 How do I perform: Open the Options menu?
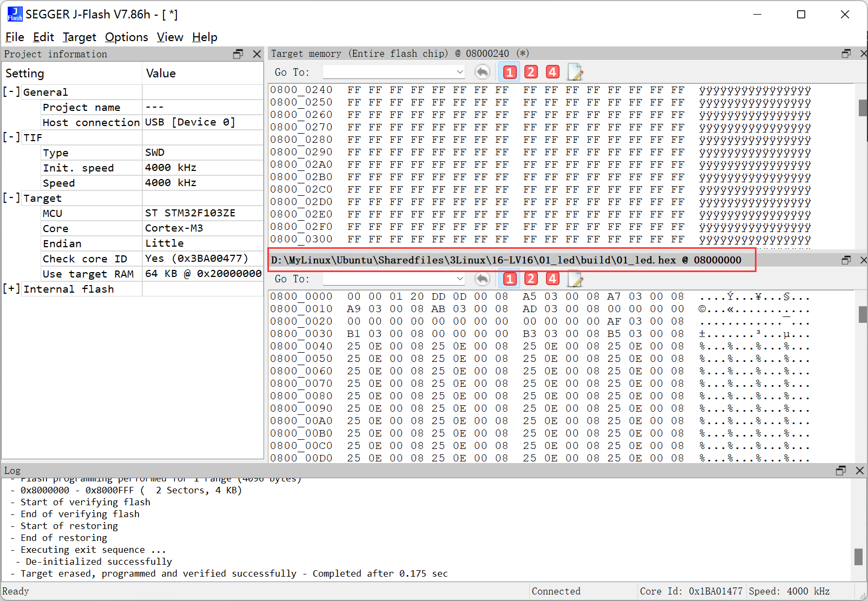[x=126, y=37]
